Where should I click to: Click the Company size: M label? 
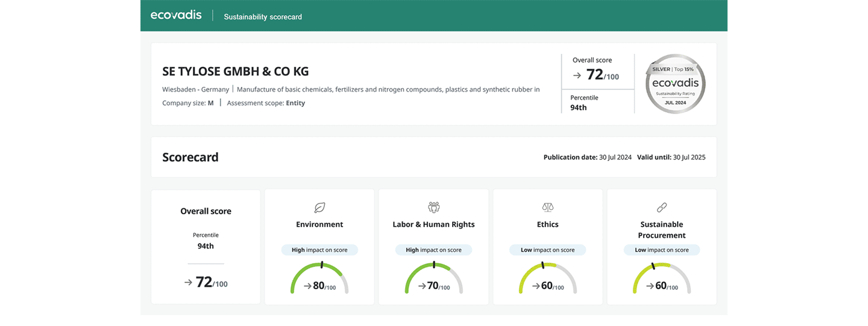pyautogui.click(x=188, y=103)
